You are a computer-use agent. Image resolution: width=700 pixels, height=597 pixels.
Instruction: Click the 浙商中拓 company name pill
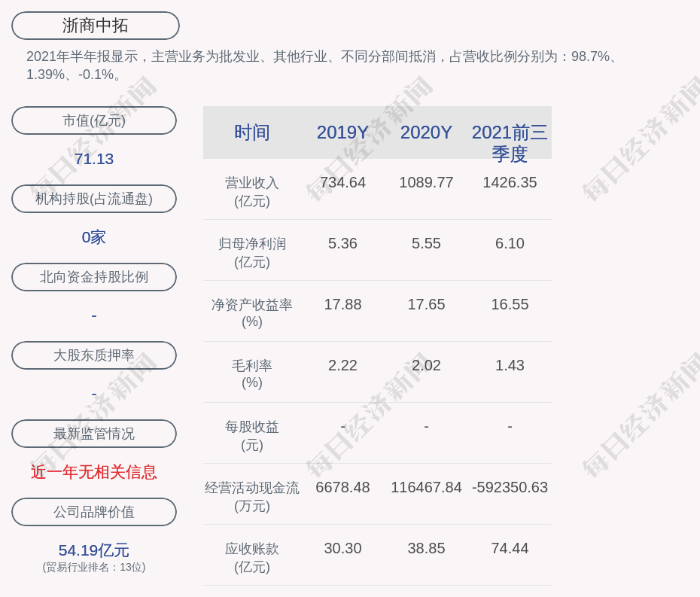click(96, 26)
